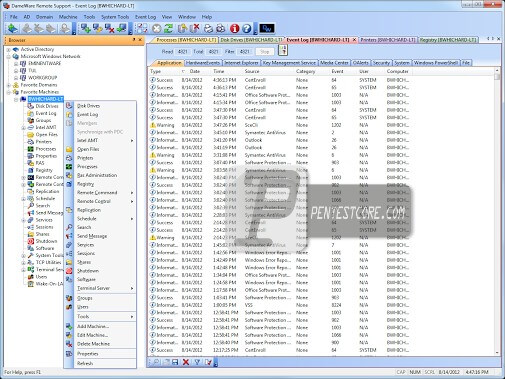Open the Intel AMT submenu arrow
Screen dimensions: 505x379
[132, 141]
